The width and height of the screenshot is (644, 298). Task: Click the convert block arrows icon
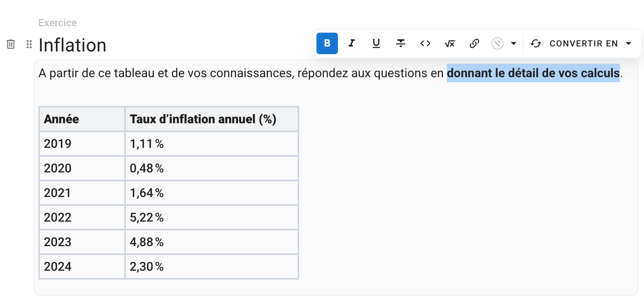(536, 43)
